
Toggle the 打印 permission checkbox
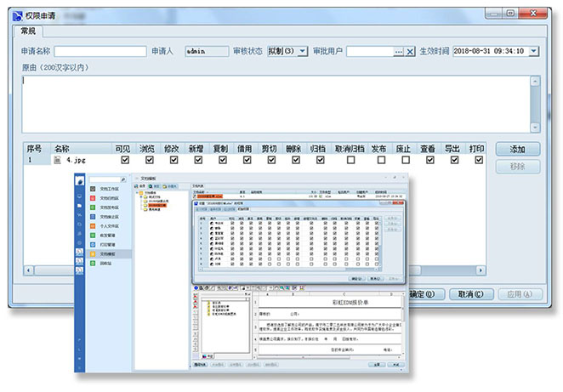[x=479, y=160]
